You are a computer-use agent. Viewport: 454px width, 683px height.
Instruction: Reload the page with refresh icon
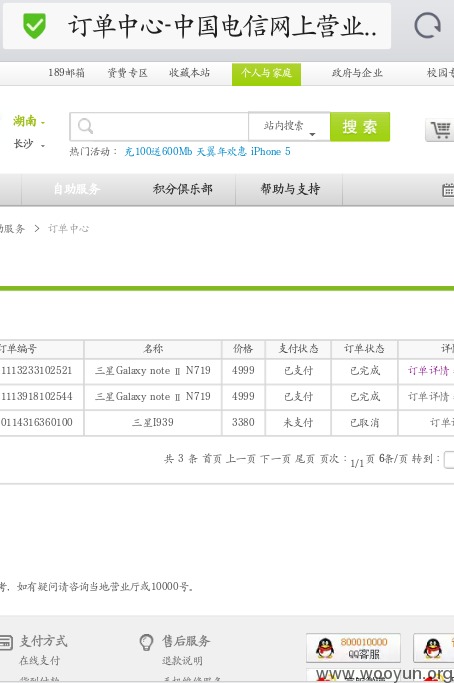click(x=427, y=25)
